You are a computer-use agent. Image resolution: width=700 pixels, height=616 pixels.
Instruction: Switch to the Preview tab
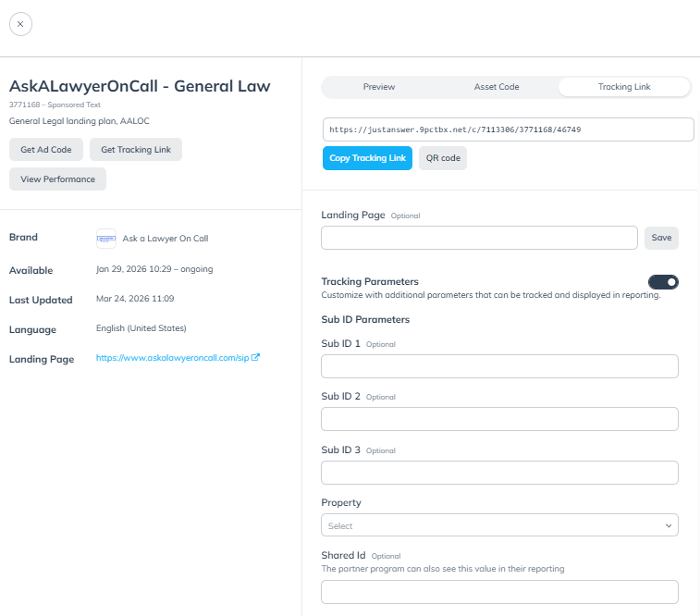(379, 87)
